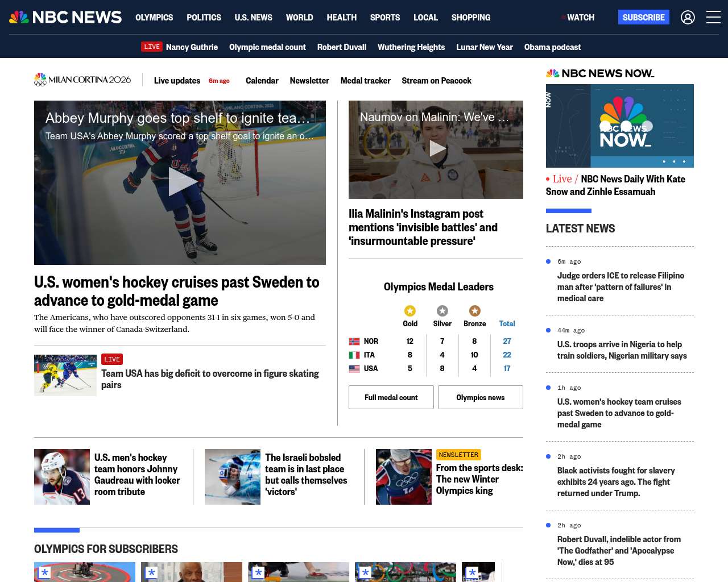Open the Lunar New Year topic

tap(485, 47)
